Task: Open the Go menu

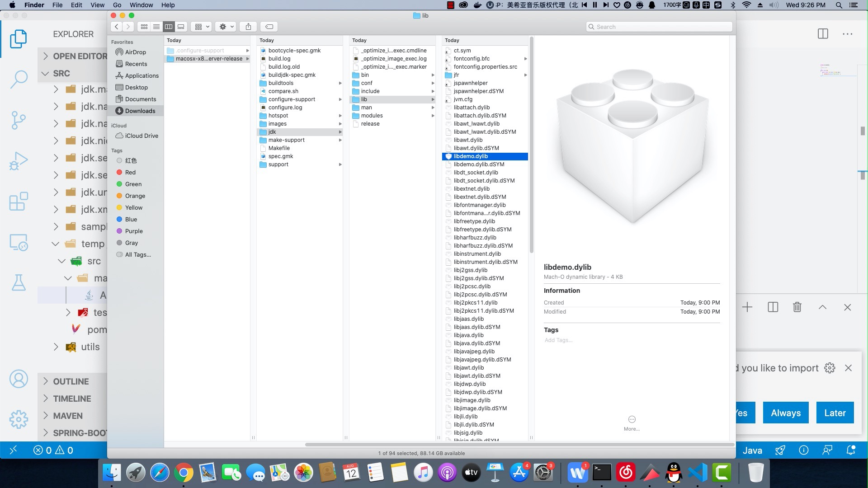Action: (x=117, y=5)
